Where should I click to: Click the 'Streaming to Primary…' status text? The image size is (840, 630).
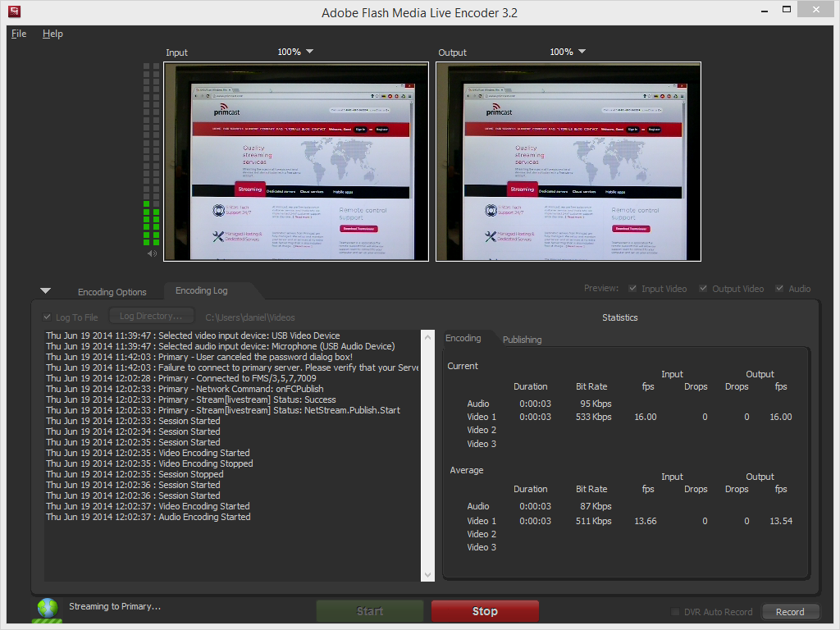pos(115,606)
